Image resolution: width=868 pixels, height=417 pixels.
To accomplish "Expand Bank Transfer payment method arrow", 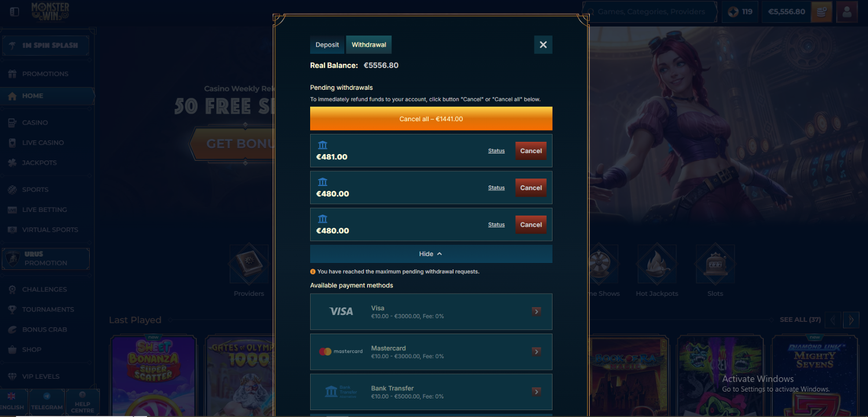I will click(536, 392).
